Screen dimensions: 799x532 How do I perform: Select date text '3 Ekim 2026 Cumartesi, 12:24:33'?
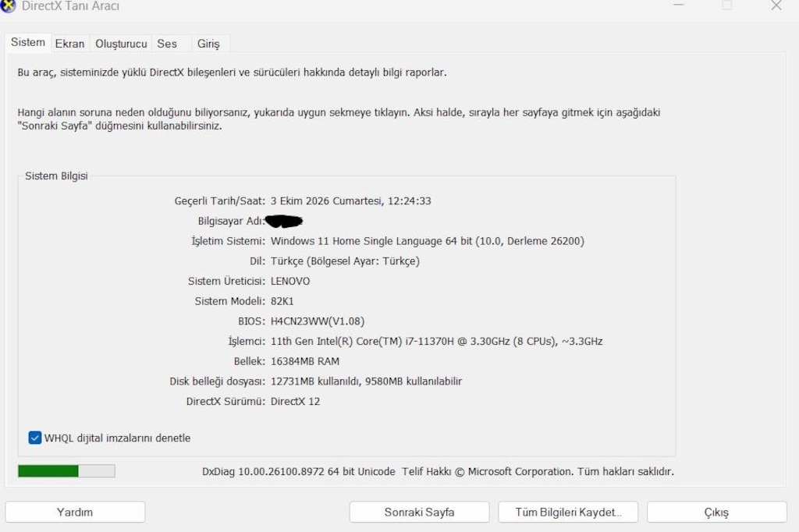(x=350, y=200)
